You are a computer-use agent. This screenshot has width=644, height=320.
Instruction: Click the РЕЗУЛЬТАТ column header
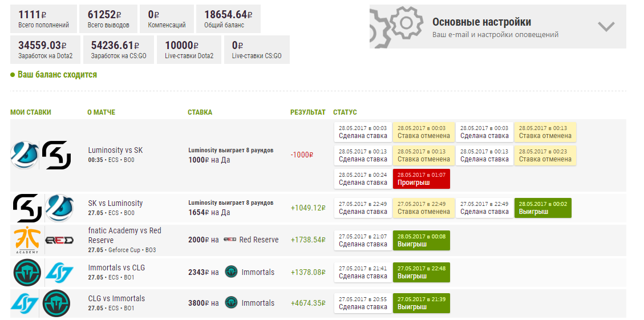(x=307, y=112)
